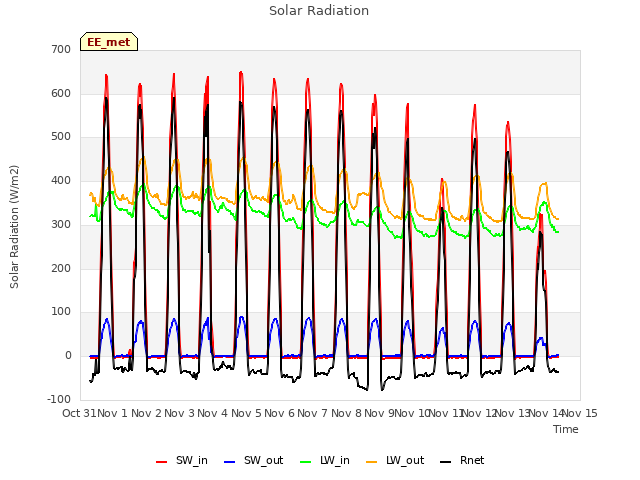Select the LW_out legend label

[x=405, y=460]
